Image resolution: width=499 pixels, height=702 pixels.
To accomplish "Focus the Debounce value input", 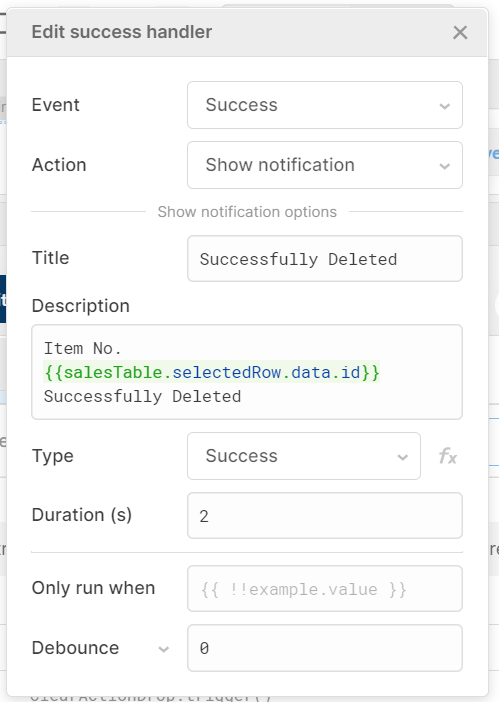I will pos(324,648).
